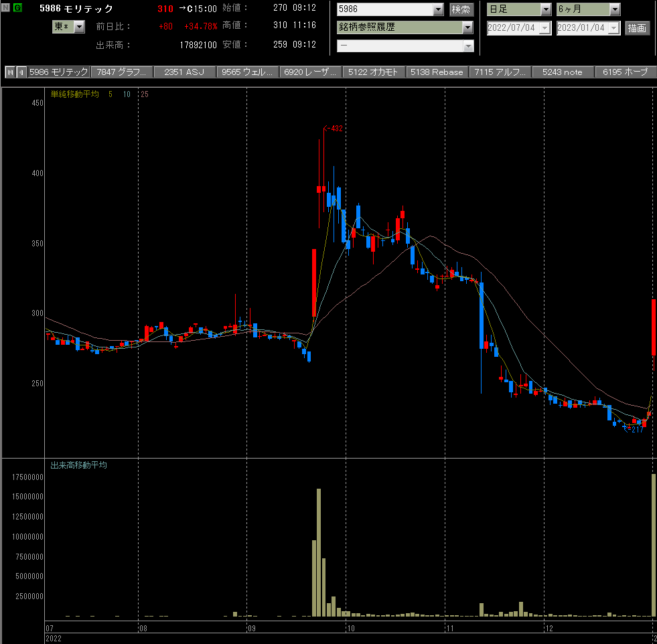Click the 安値 low price 259
The width and height of the screenshot is (657, 644).
[x=280, y=44]
